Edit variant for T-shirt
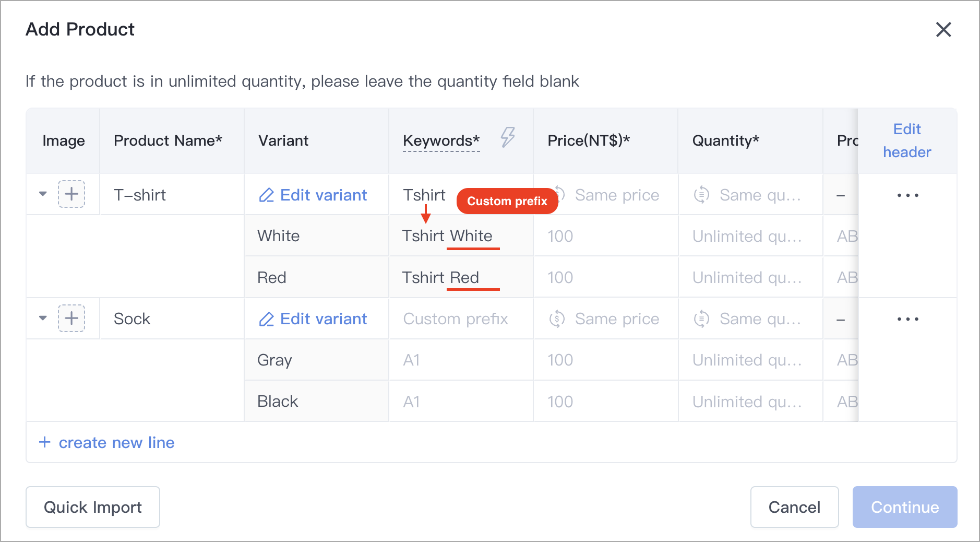This screenshot has height=542, width=980. (x=313, y=195)
